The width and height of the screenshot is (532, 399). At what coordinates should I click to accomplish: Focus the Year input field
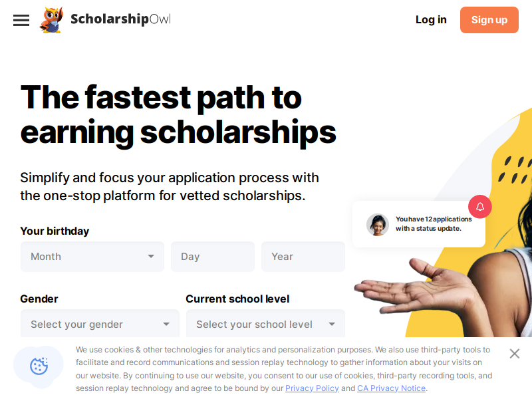(303, 257)
